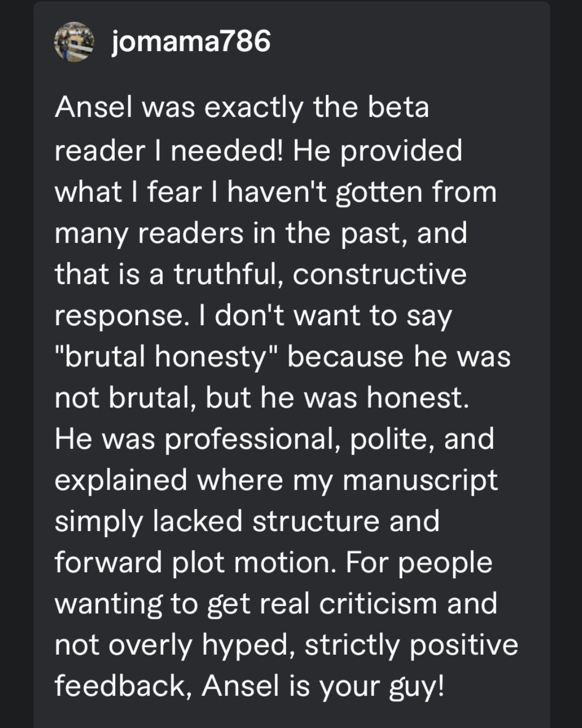Click the closing words "your guy!"
582x728 pixels.
point(382,686)
